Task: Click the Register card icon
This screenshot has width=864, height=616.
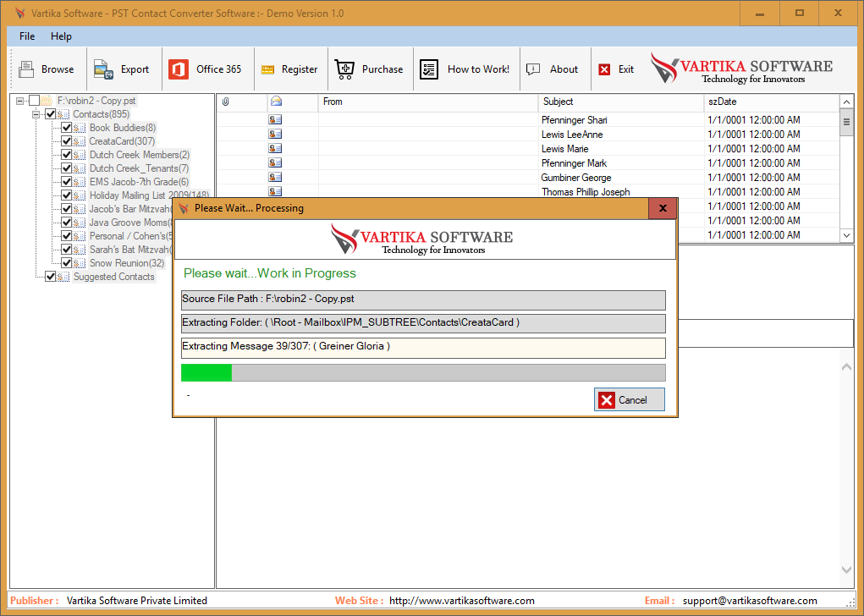Action: tap(267, 70)
